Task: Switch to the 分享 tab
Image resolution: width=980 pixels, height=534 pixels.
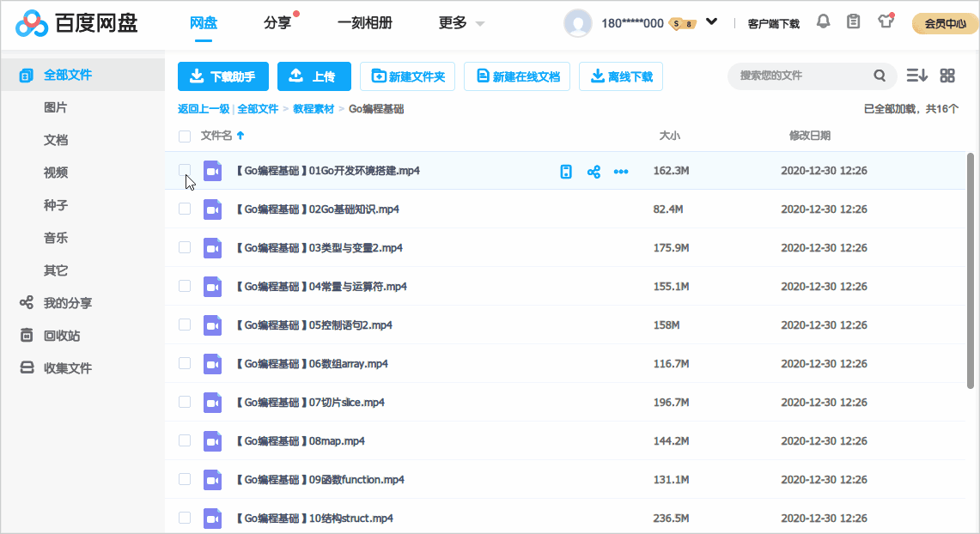Action: click(x=277, y=23)
